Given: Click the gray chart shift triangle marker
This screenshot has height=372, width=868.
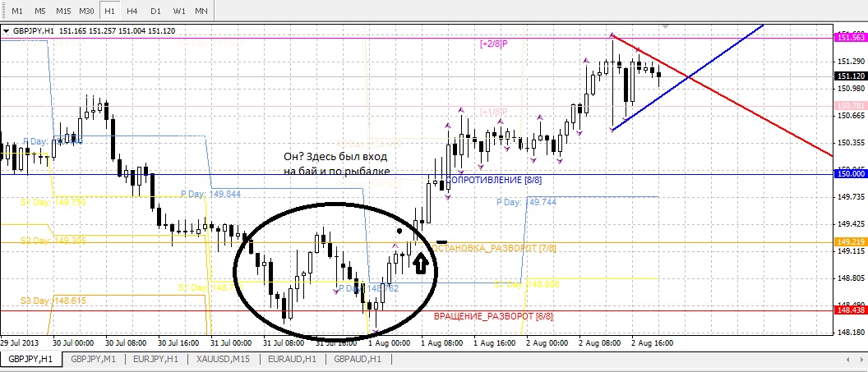Looking at the screenshot, I should [x=666, y=25].
